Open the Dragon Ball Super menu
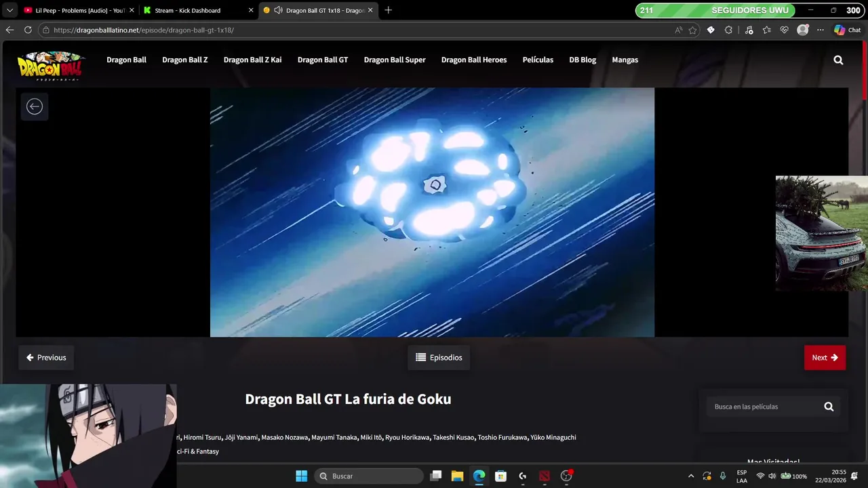The image size is (868, 488). [x=395, y=60]
